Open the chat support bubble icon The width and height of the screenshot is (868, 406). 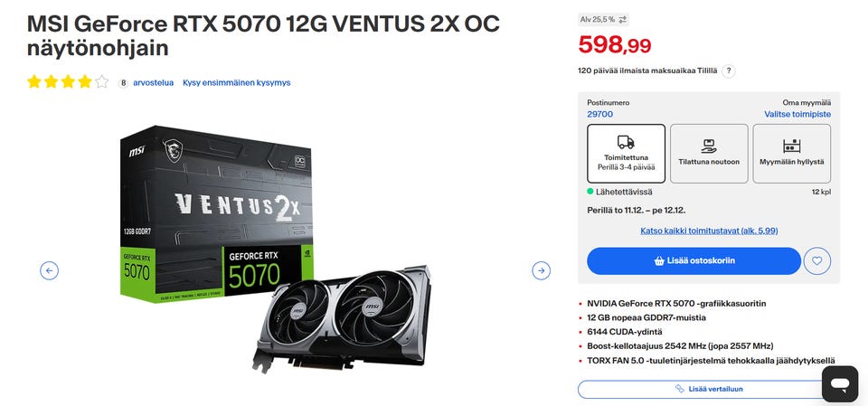click(x=840, y=383)
